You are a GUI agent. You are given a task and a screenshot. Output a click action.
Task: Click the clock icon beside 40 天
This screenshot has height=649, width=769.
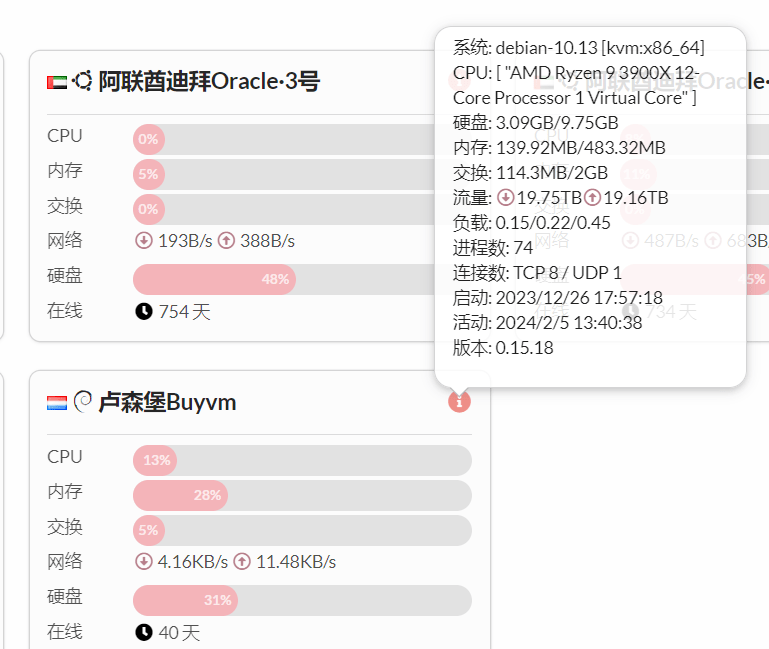(144, 633)
